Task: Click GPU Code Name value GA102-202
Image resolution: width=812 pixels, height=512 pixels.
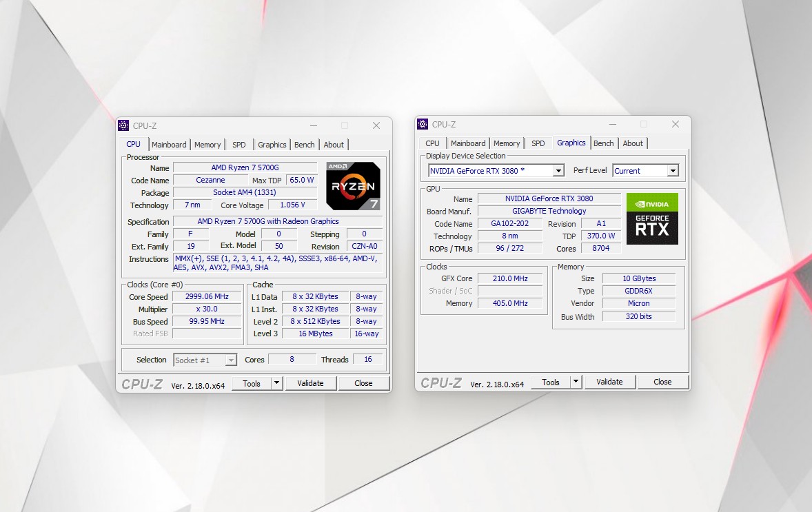Action: [510, 224]
